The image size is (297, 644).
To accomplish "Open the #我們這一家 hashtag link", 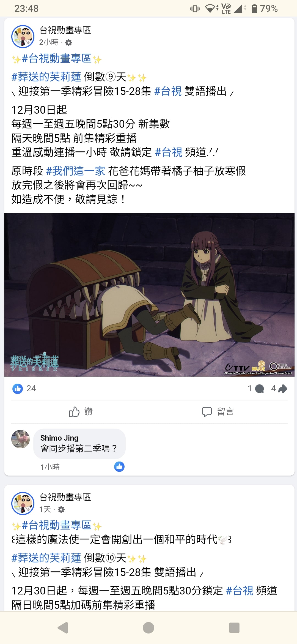I will [x=76, y=171].
